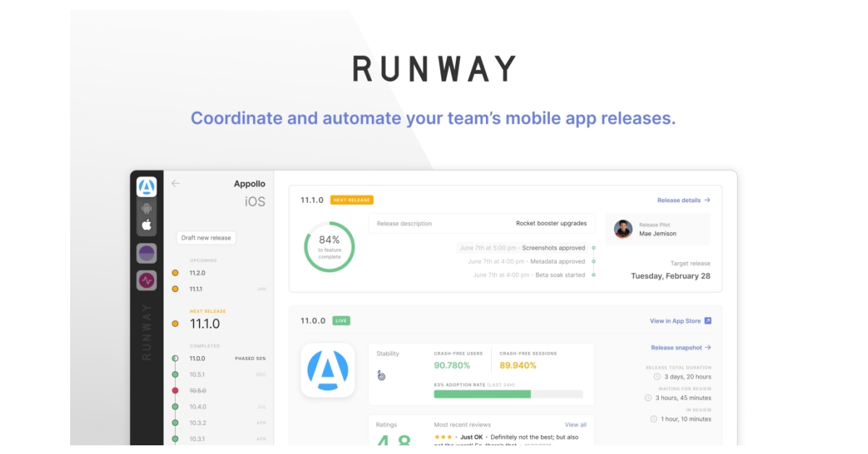Click the 63% adoption rate progress bar
The width and height of the screenshot is (868, 454).
tap(508, 393)
